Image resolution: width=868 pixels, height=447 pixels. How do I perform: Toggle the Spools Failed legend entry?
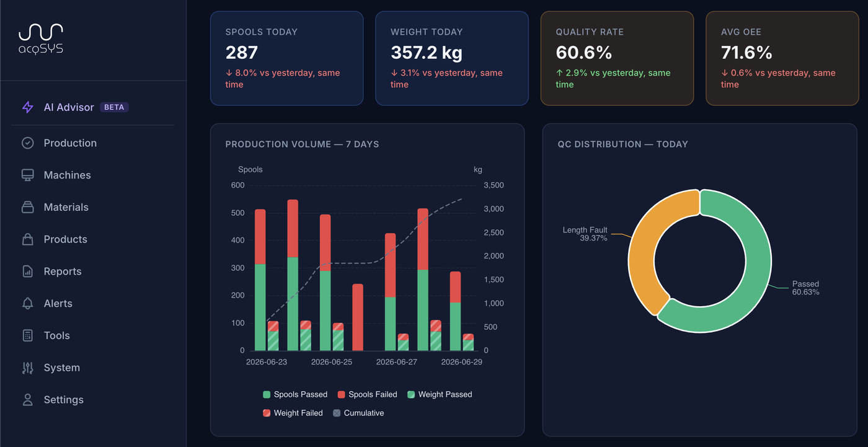[368, 394]
